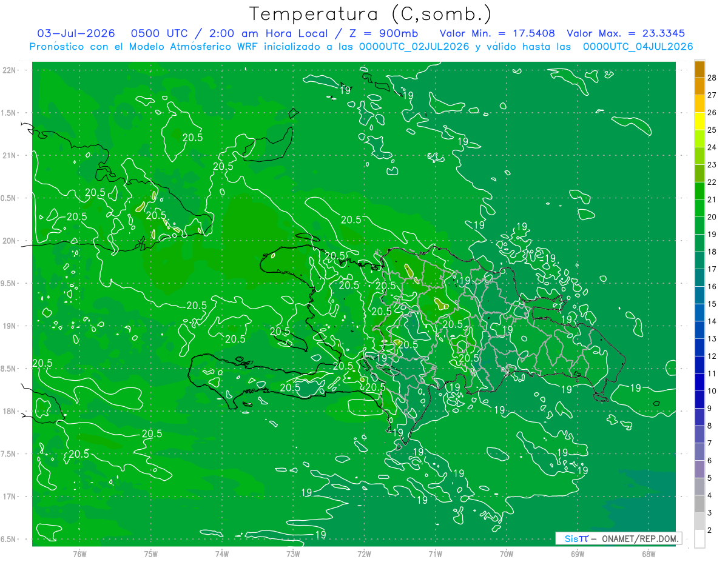The height and width of the screenshot is (562, 728).
Task: Click legend value "14" on the color scale
Action: coord(712,321)
